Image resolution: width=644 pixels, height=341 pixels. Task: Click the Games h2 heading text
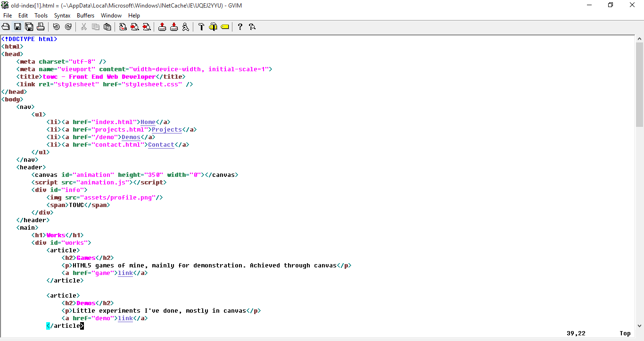pos(86,258)
